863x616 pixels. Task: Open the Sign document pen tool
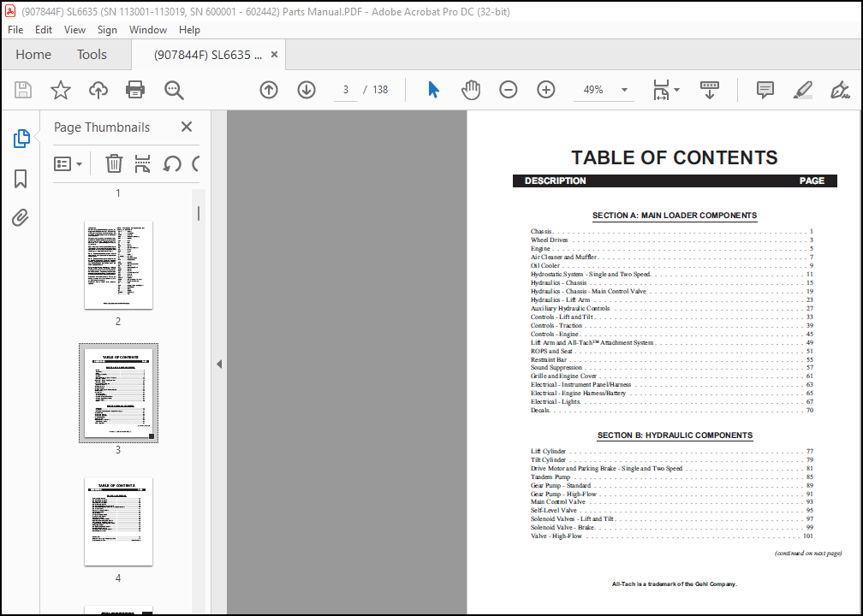(840, 90)
